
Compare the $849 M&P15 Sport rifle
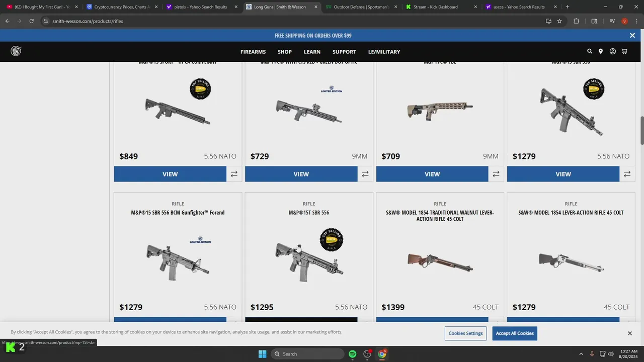tap(234, 174)
